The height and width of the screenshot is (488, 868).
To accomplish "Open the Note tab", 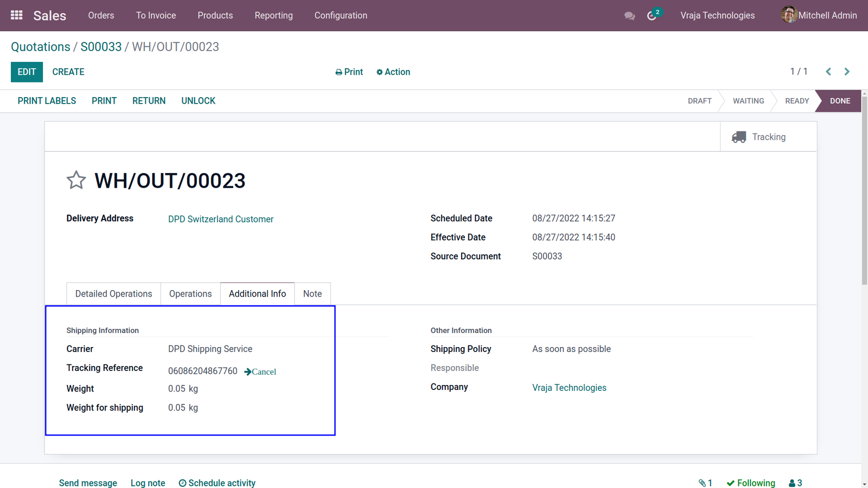I will tap(312, 293).
